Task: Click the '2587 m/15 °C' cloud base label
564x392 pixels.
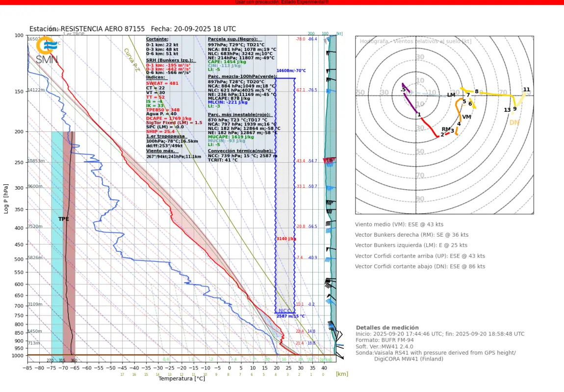Action: (290, 316)
